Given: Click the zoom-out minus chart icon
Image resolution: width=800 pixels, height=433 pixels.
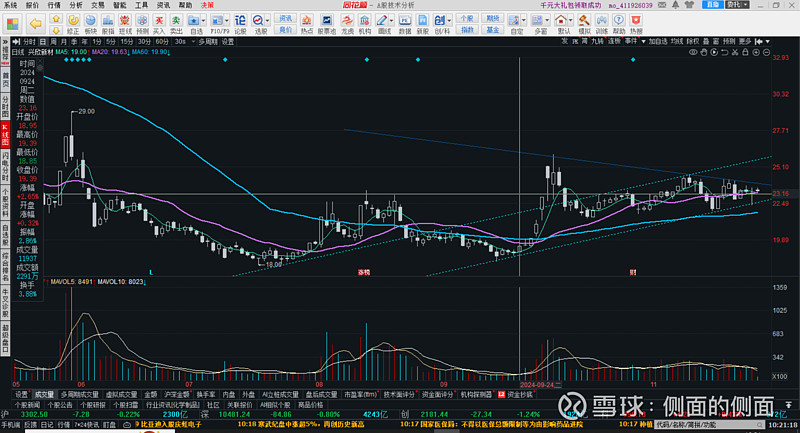Looking at the screenshot, I should (766, 52).
